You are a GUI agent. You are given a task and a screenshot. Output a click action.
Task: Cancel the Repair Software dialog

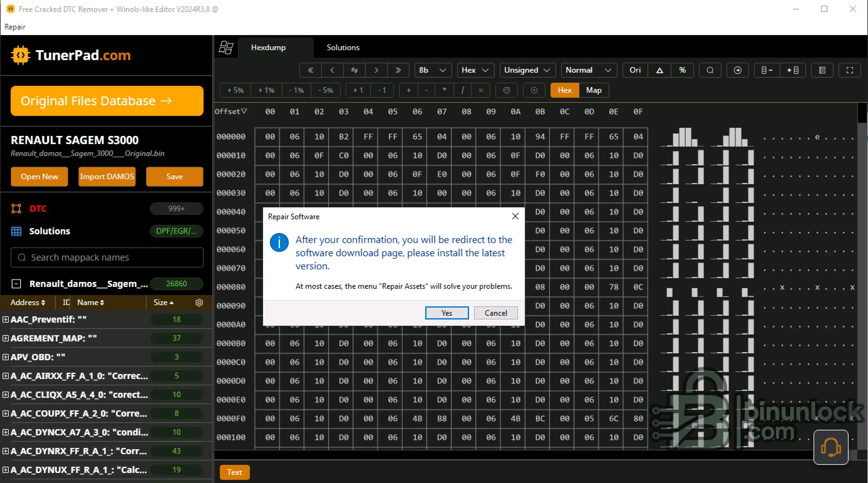[x=496, y=313]
